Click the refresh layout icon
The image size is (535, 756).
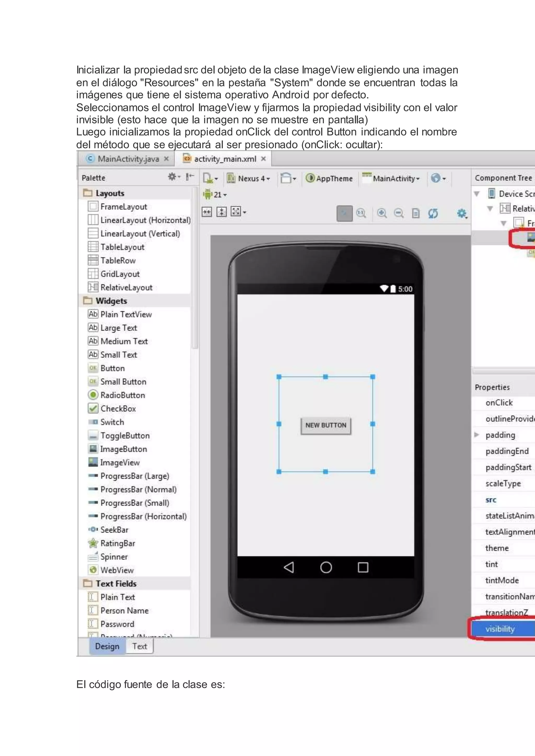point(433,213)
